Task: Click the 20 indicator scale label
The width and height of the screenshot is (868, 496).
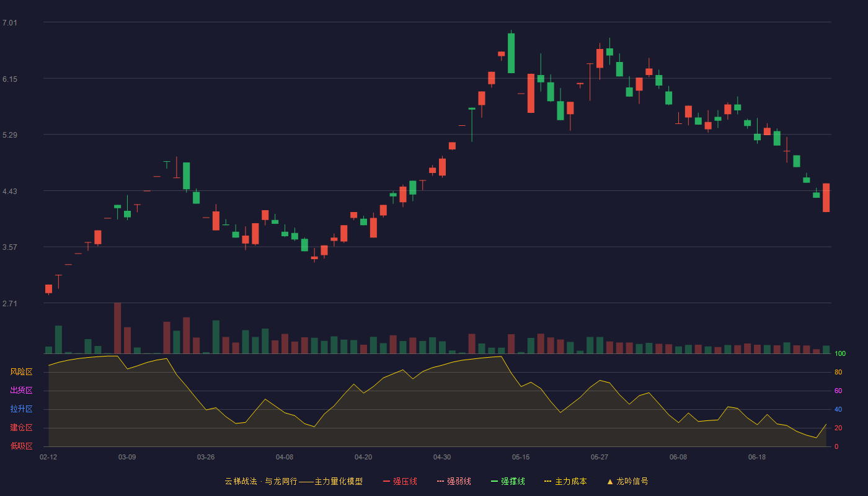Action: pos(838,428)
